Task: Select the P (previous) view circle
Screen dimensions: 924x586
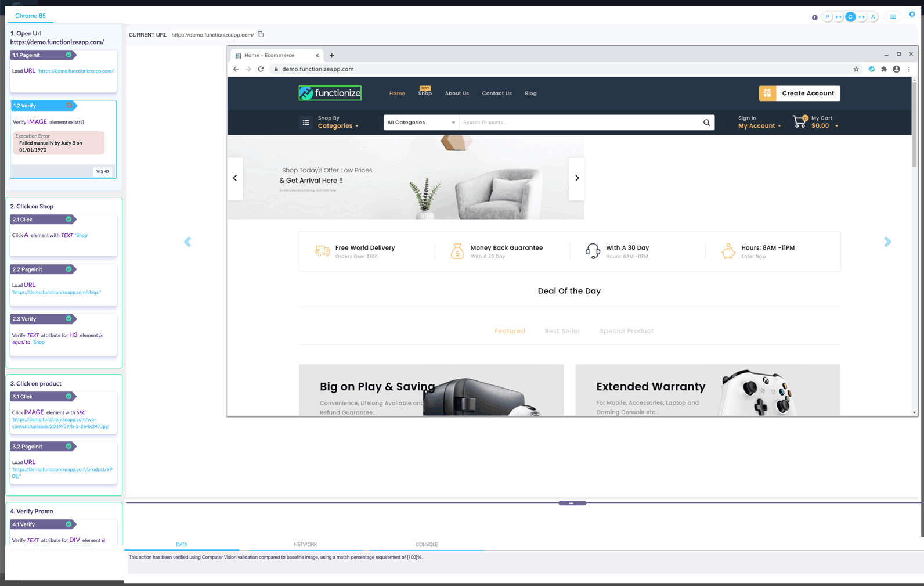Action: pyautogui.click(x=828, y=17)
